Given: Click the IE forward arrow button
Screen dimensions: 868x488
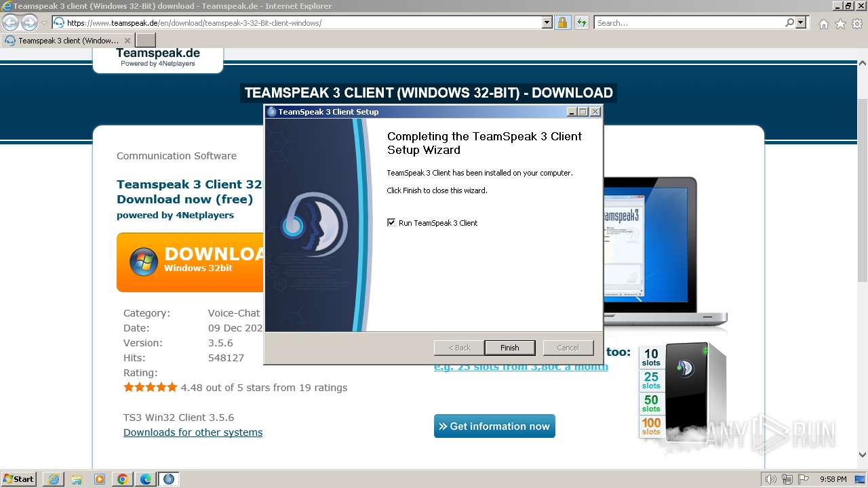Looking at the screenshot, I should coord(29,22).
